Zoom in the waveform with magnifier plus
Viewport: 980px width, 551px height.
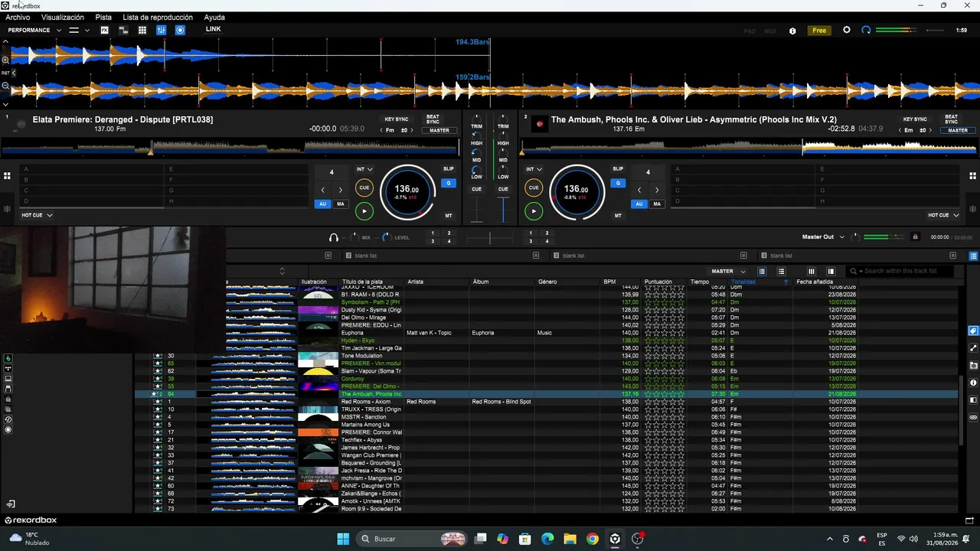(x=5, y=59)
